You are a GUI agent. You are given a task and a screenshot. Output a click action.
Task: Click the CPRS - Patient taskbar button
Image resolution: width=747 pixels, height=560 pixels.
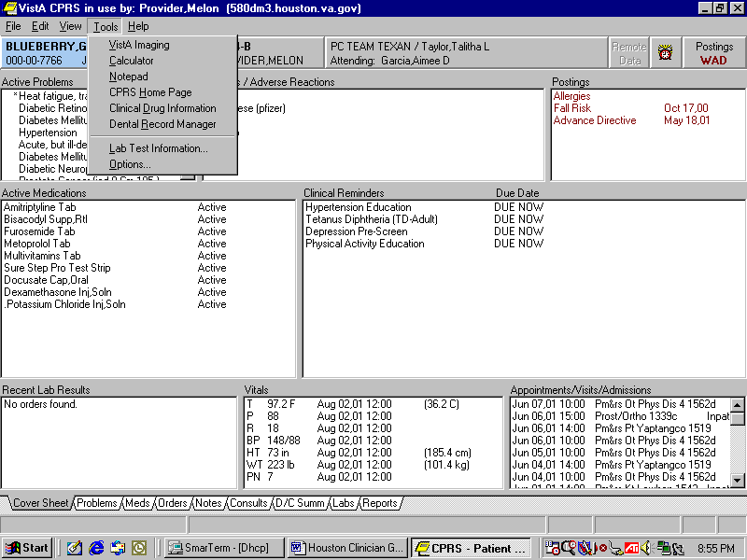(x=471, y=548)
